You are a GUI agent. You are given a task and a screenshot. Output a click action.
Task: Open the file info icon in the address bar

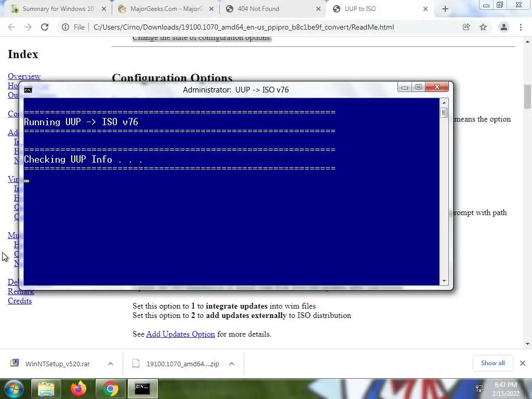click(x=65, y=27)
